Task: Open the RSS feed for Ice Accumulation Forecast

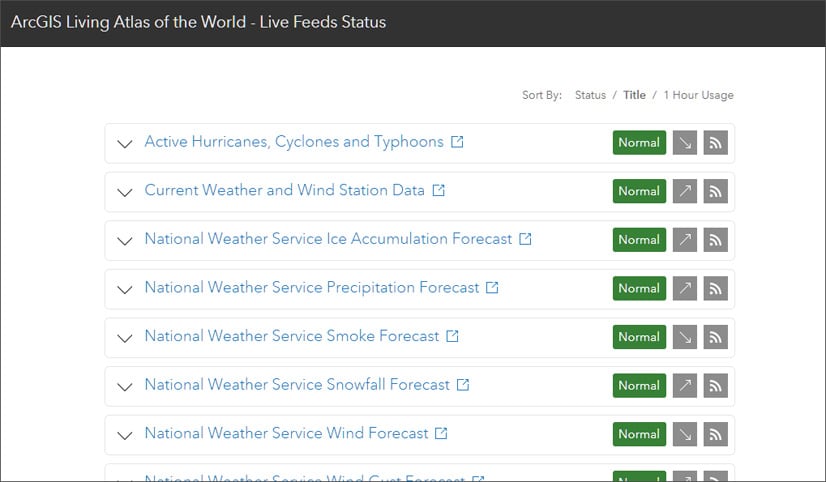Action: tap(715, 240)
